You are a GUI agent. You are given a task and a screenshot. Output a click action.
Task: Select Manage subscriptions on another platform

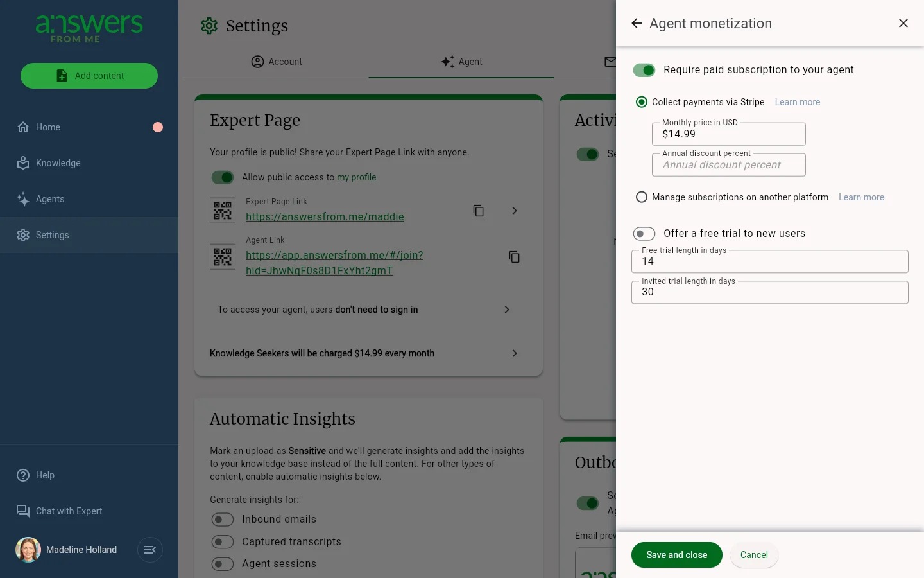[642, 197]
